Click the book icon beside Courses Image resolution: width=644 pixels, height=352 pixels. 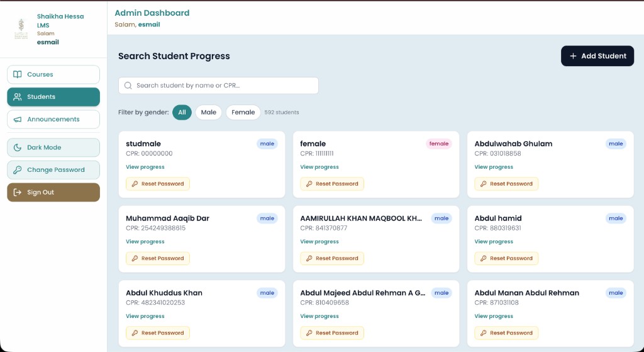coord(17,74)
